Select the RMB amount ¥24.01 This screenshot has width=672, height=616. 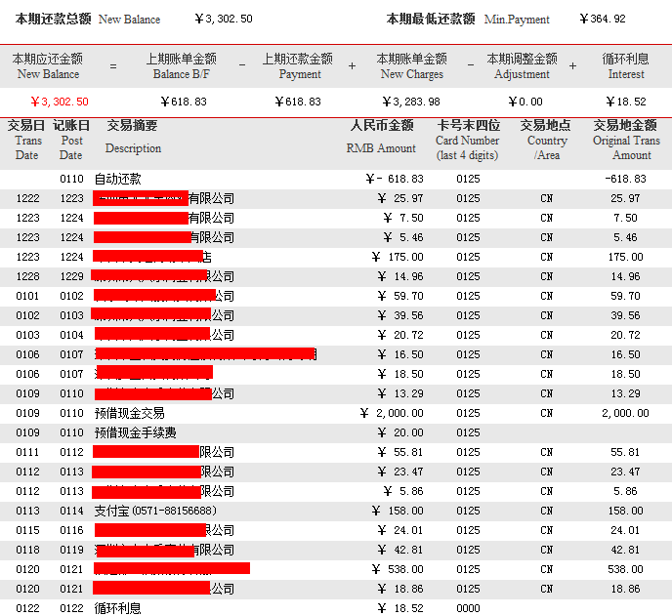tap(400, 530)
